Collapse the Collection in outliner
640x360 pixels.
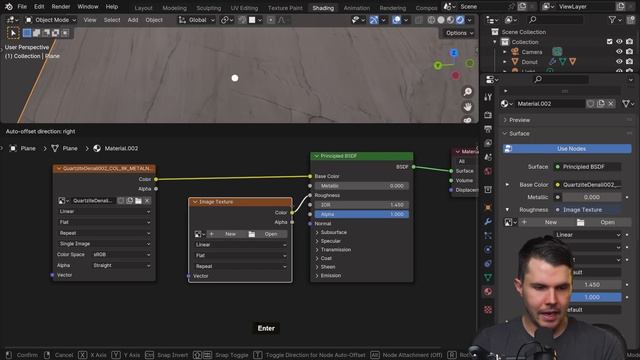click(x=495, y=42)
